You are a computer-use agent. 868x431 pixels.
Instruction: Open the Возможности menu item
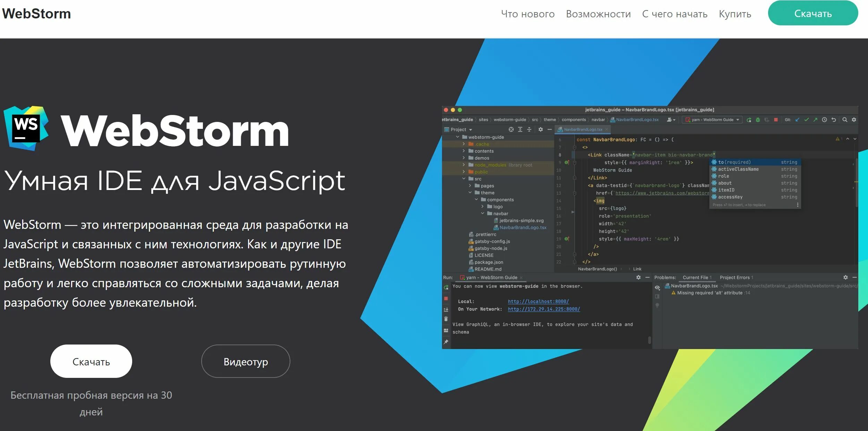pos(598,14)
